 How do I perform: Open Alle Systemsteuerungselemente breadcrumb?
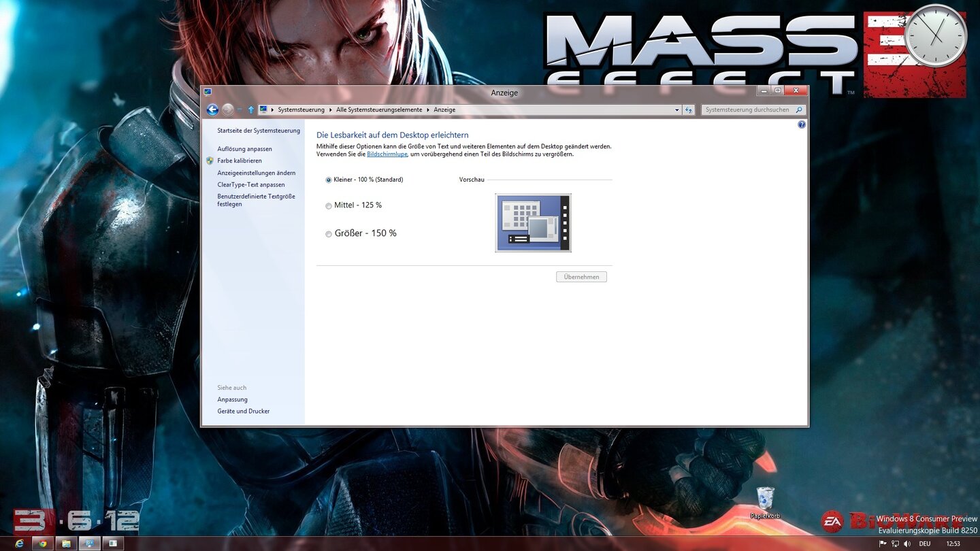point(379,110)
